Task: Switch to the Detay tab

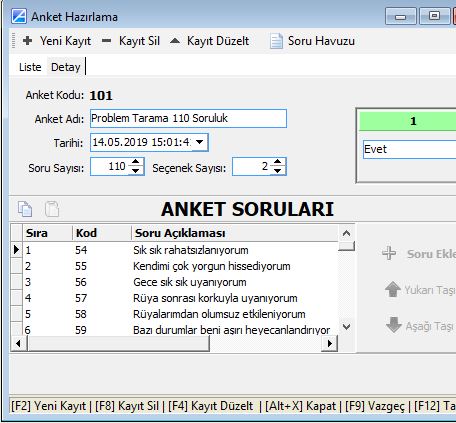Action: [66, 67]
